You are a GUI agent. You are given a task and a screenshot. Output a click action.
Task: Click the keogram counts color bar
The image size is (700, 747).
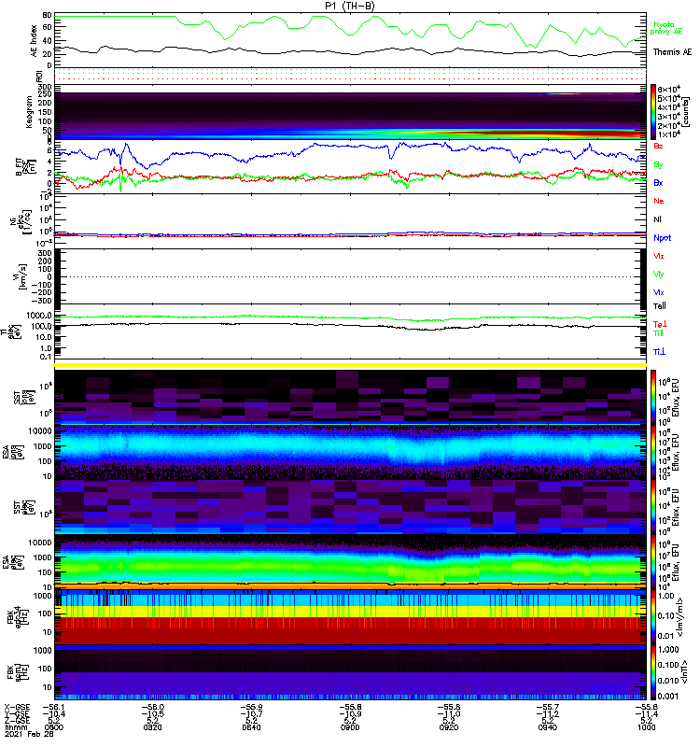tap(652, 111)
